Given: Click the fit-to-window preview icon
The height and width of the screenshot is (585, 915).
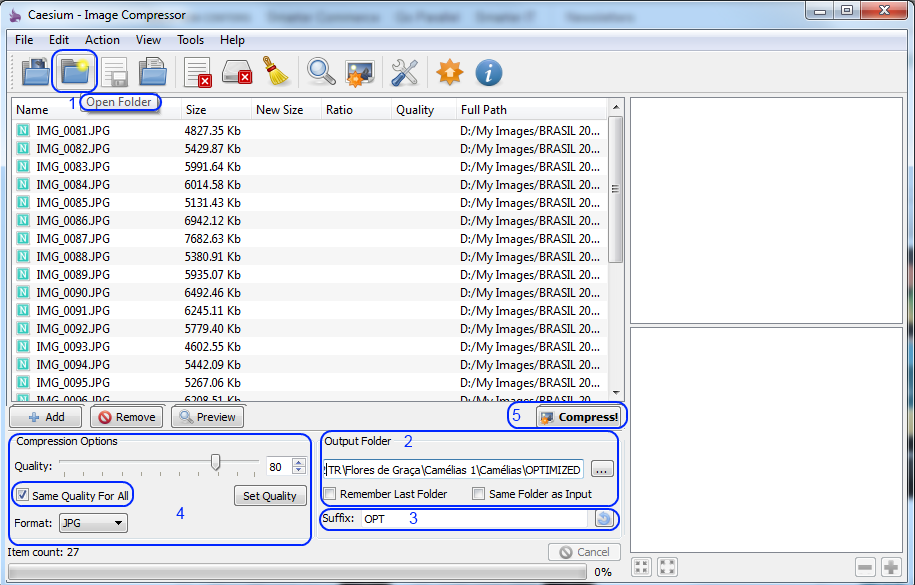Looking at the screenshot, I should [x=641, y=566].
